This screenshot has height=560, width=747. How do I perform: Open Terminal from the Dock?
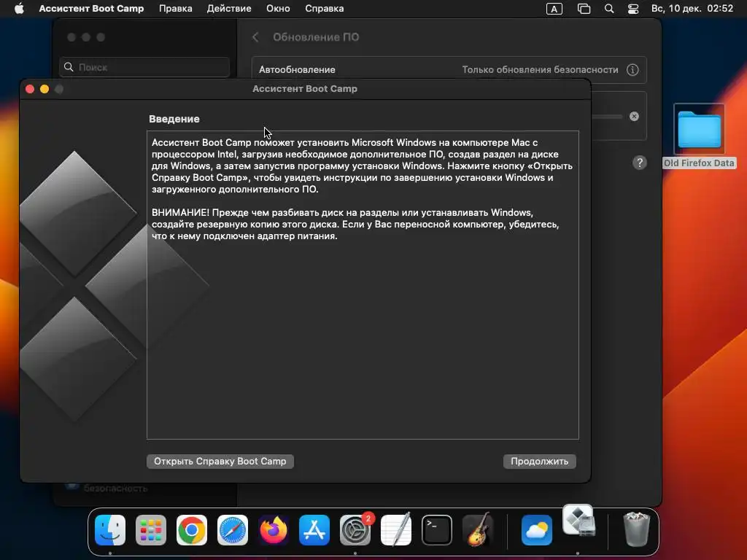437,530
